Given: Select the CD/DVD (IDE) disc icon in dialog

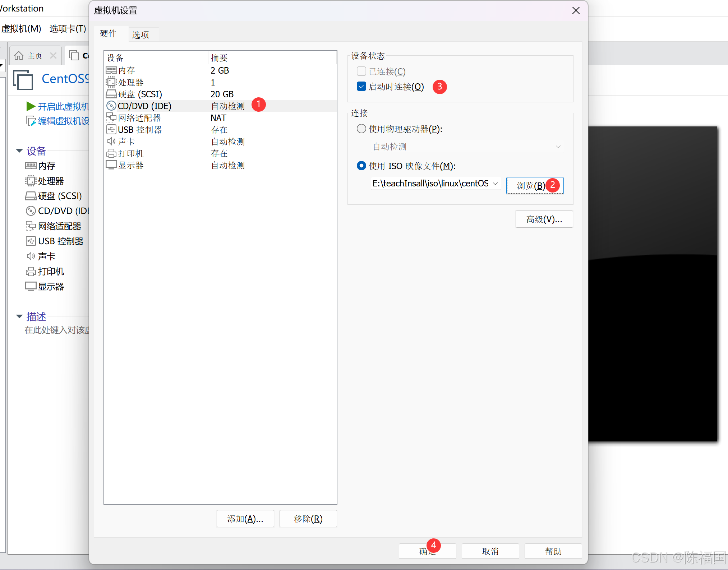Looking at the screenshot, I should tap(111, 106).
